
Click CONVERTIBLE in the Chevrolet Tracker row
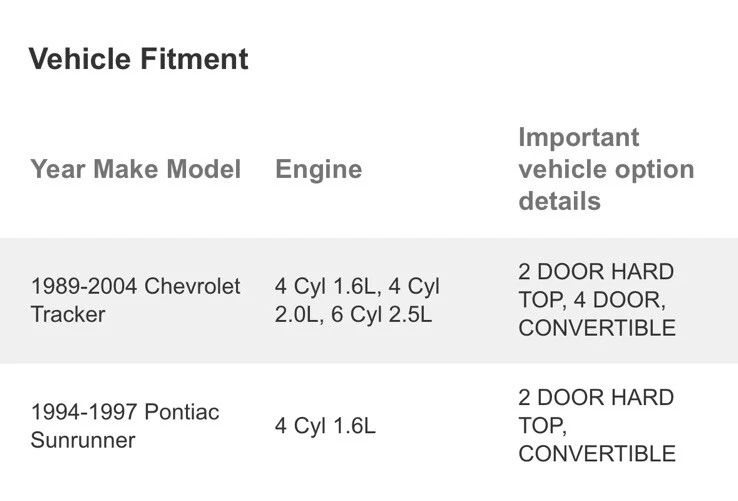pyautogui.click(x=597, y=328)
